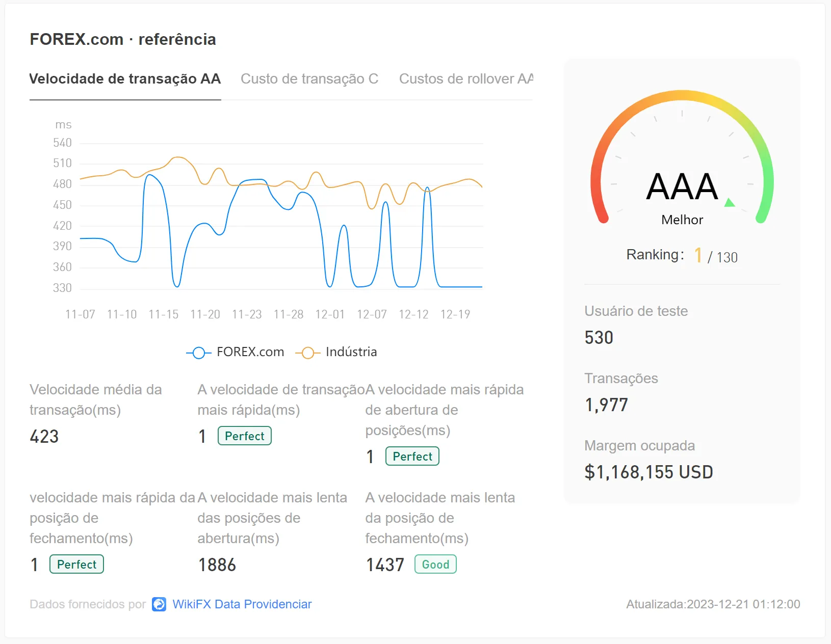Click the Perfect badge under fastest opening speed

[412, 457]
